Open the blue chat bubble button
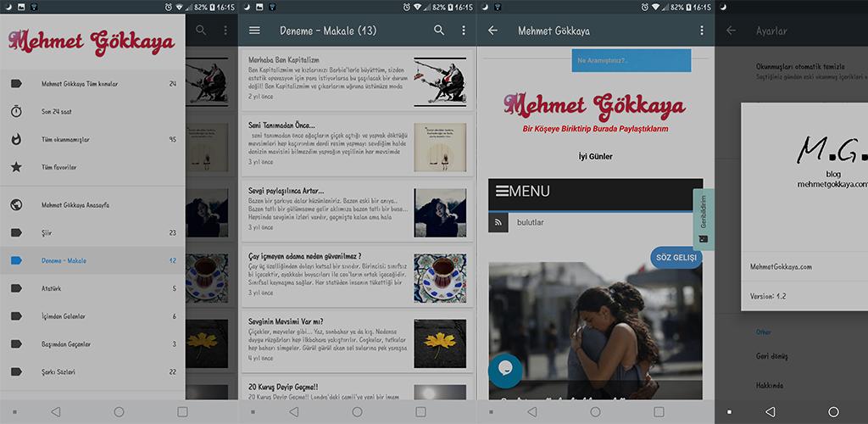 pyautogui.click(x=505, y=371)
